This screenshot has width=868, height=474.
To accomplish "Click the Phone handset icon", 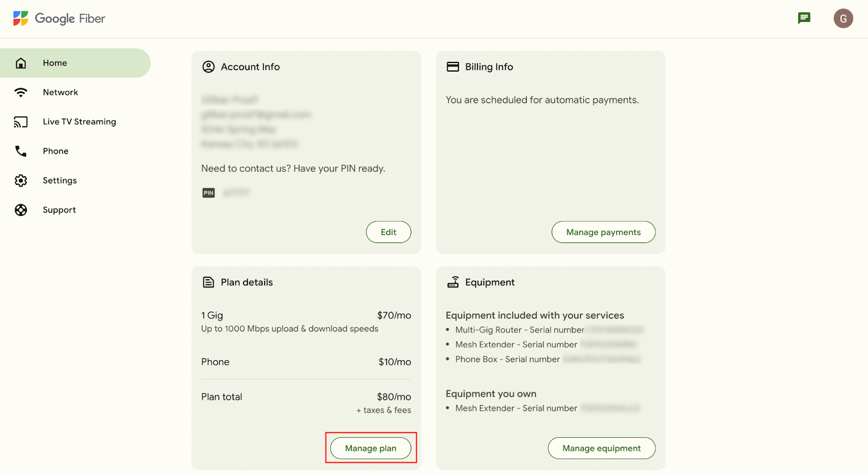I will point(21,151).
